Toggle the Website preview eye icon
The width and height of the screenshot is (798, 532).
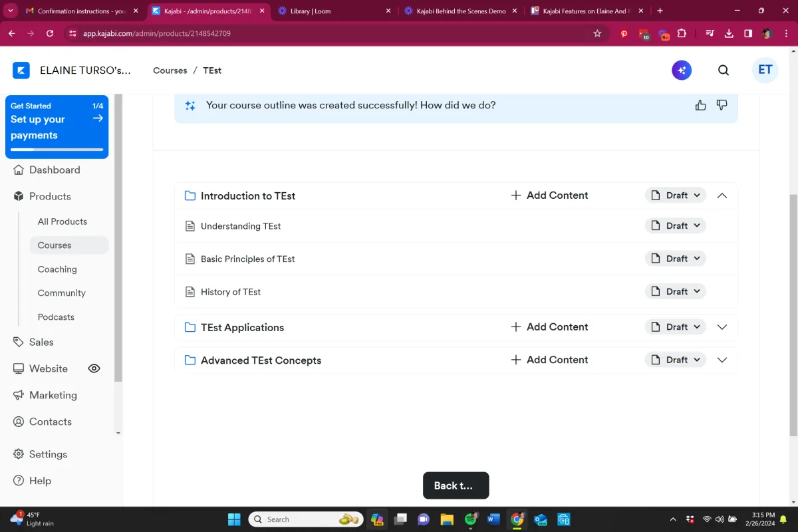[94, 368]
